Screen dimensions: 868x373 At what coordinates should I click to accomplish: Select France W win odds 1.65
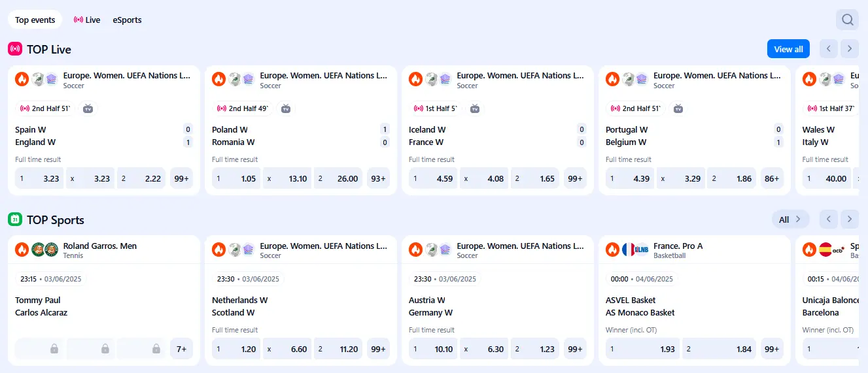[x=536, y=178]
